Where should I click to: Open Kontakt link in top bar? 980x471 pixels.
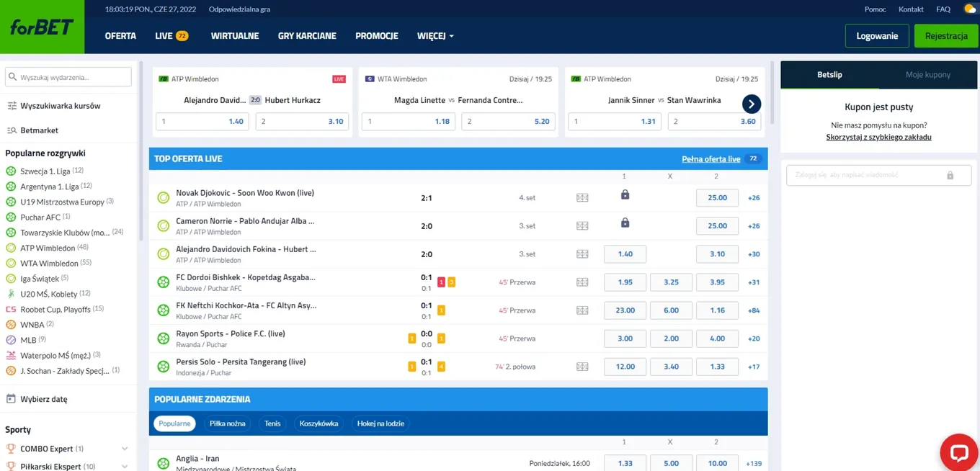pyautogui.click(x=911, y=9)
